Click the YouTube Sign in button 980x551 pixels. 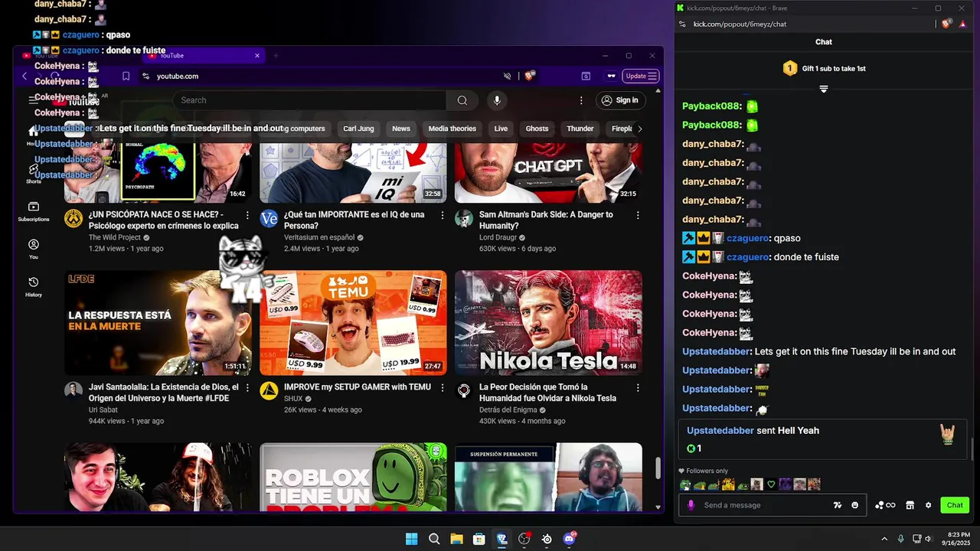coord(619,100)
